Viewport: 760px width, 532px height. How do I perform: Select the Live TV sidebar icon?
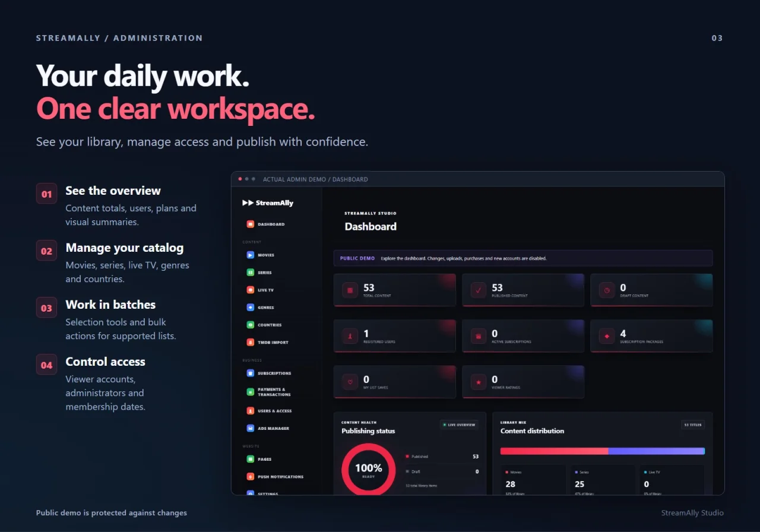pos(251,290)
